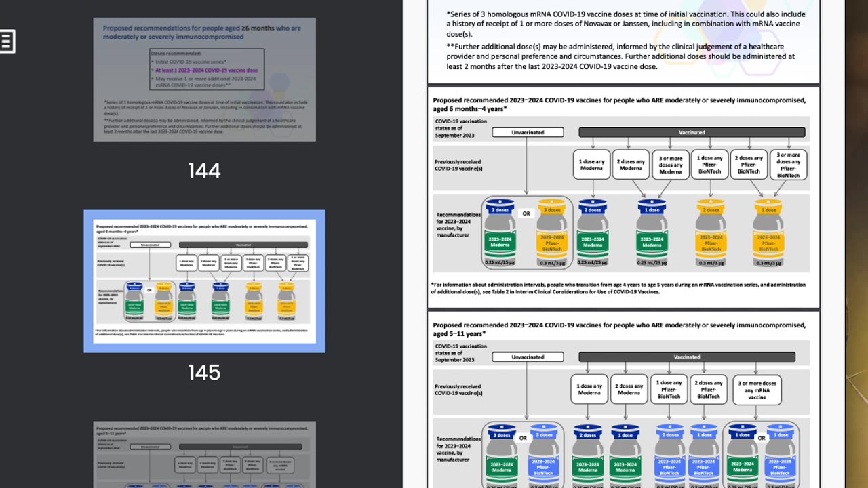Image resolution: width=868 pixels, height=488 pixels.
Task: Click '1 dose any Pfizer-BioNTech' box in 6 months–4 years chart
Action: 710,165
